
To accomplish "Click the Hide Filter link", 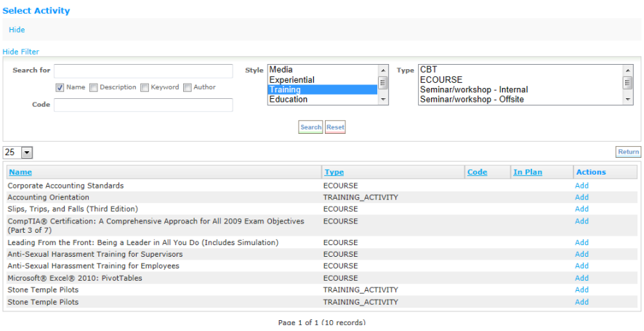I will 21,52.
